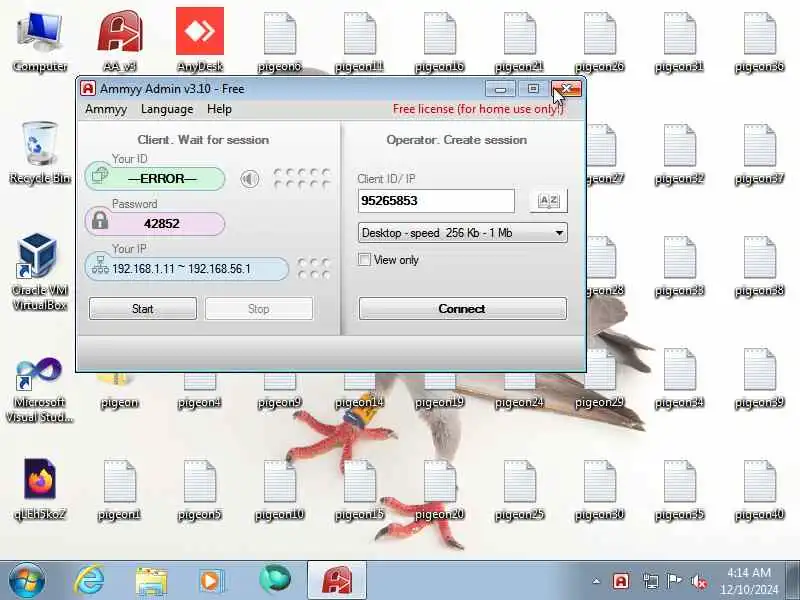This screenshot has height=600, width=800.
Task: Select Microsoft Visual Studio shortcut
Action: tap(40, 389)
